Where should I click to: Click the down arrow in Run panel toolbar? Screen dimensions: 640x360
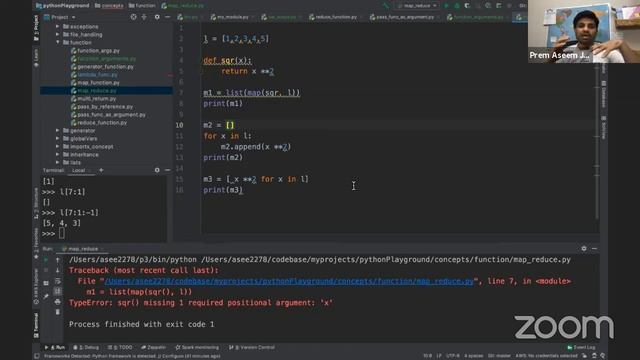tap(58, 270)
